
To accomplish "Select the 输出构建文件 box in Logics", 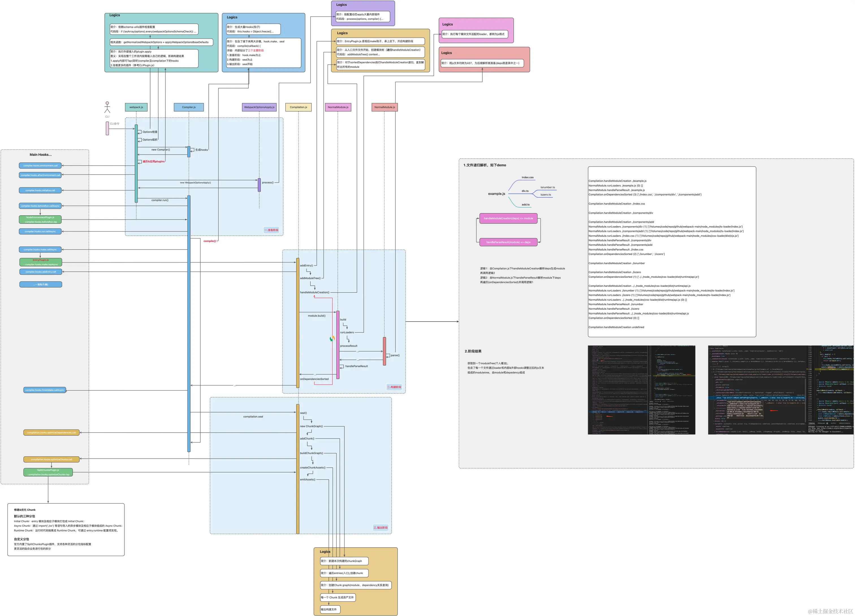I will (330, 609).
